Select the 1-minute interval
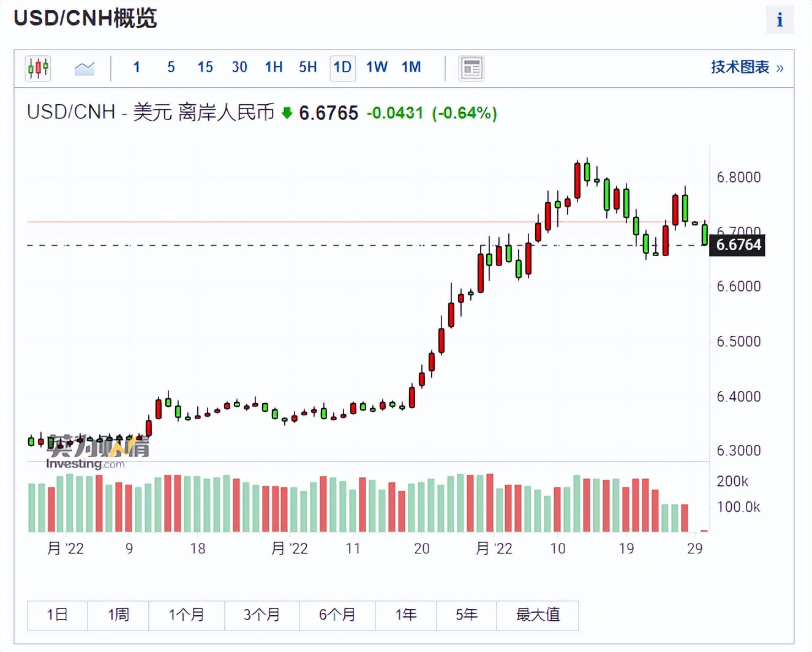Viewport: 812px width, 652px height. click(x=137, y=67)
